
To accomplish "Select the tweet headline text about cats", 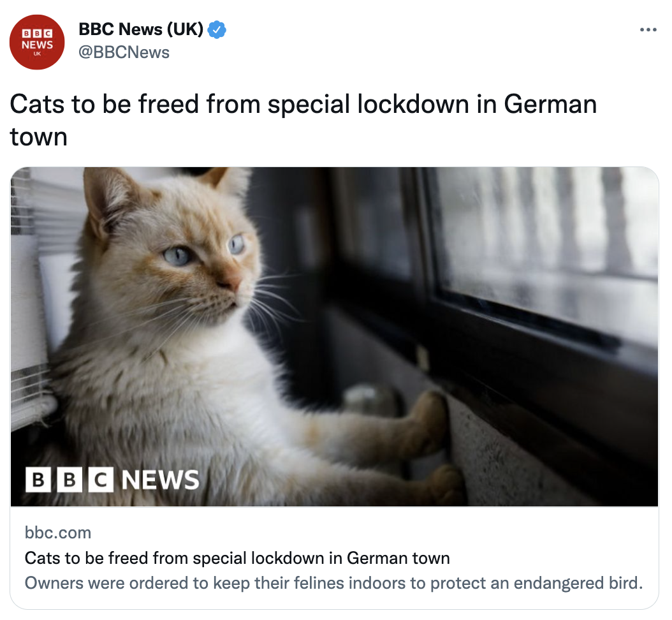I will pyautogui.click(x=303, y=120).
